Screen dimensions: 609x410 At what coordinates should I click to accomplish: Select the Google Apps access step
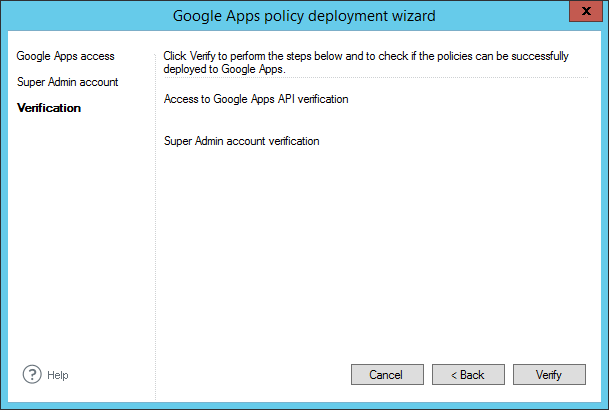[65, 56]
